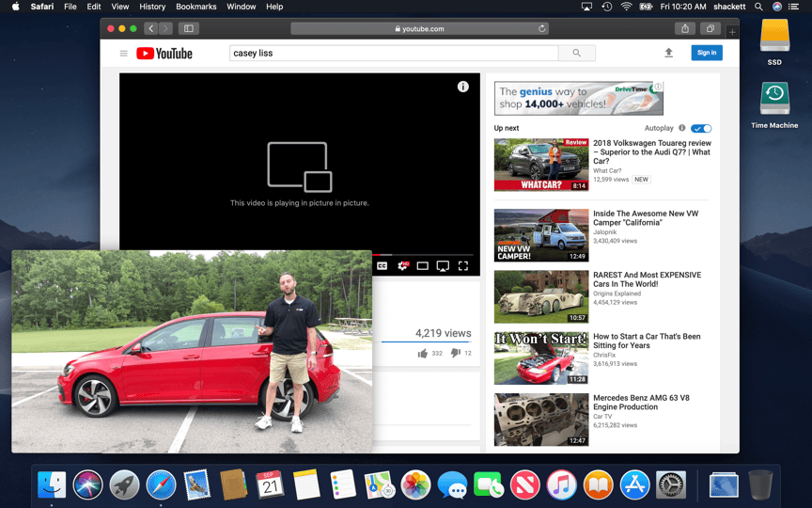Click the casey liss search field
Viewport: 812px width, 508px height.
click(x=394, y=53)
